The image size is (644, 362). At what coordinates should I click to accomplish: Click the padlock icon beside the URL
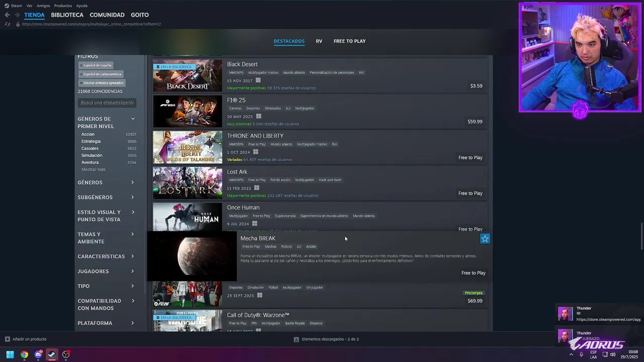click(18, 24)
